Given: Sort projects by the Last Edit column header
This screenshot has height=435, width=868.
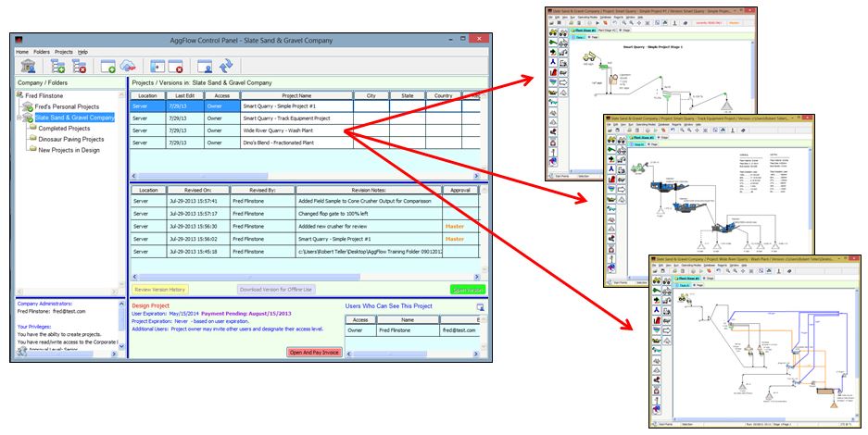Looking at the screenshot, I should coord(185,95).
